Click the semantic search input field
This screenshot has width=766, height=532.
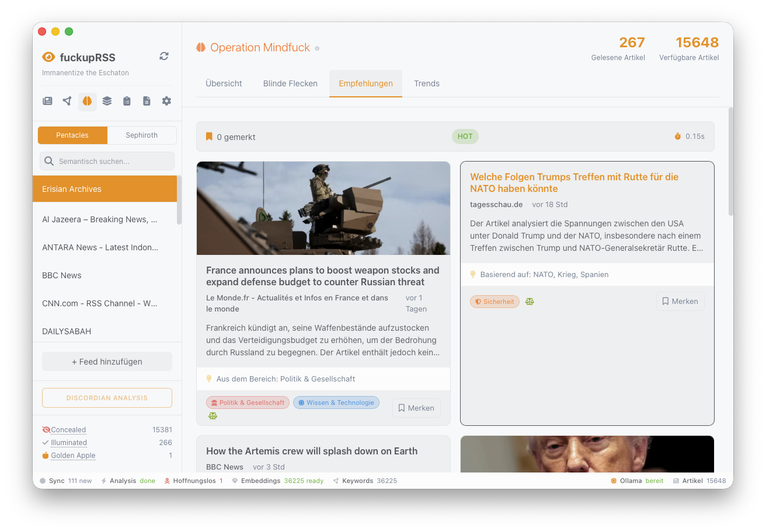(x=107, y=161)
